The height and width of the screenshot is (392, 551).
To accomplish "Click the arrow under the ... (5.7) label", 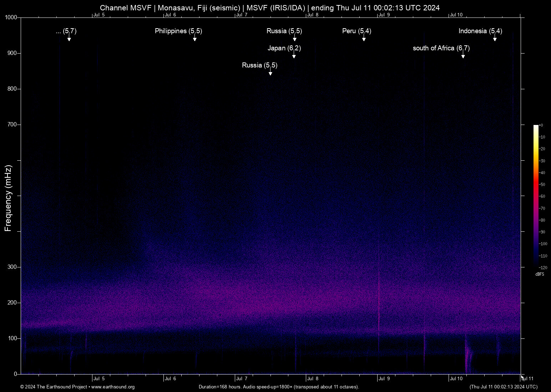I will 69,39.
